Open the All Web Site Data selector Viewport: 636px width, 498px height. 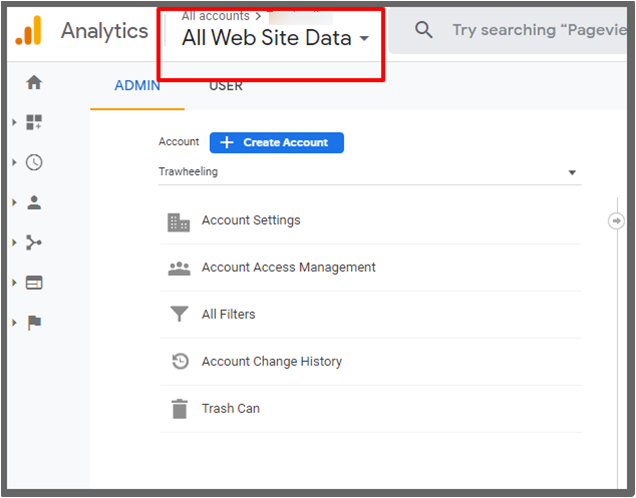275,39
